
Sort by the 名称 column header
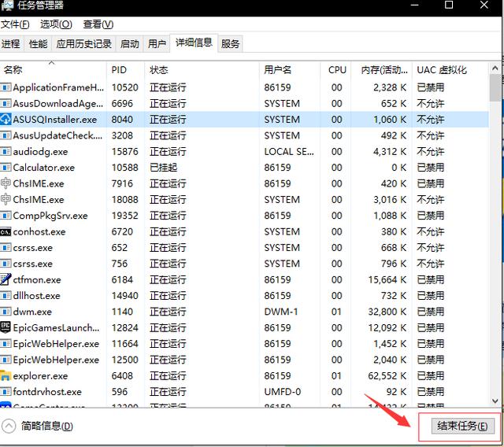point(53,70)
